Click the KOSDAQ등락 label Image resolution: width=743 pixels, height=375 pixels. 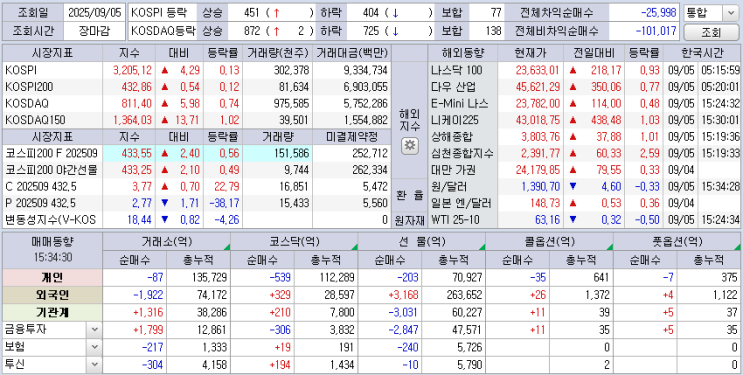click(163, 32)
